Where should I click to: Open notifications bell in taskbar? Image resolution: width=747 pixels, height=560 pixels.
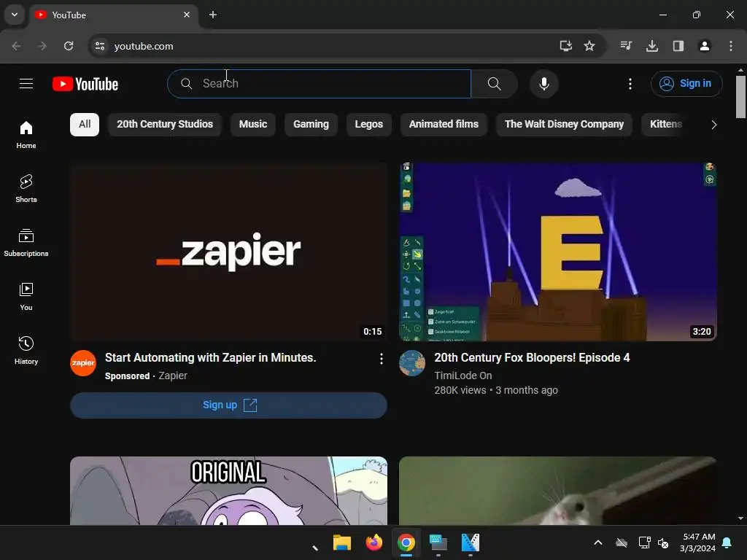(727, 542)
